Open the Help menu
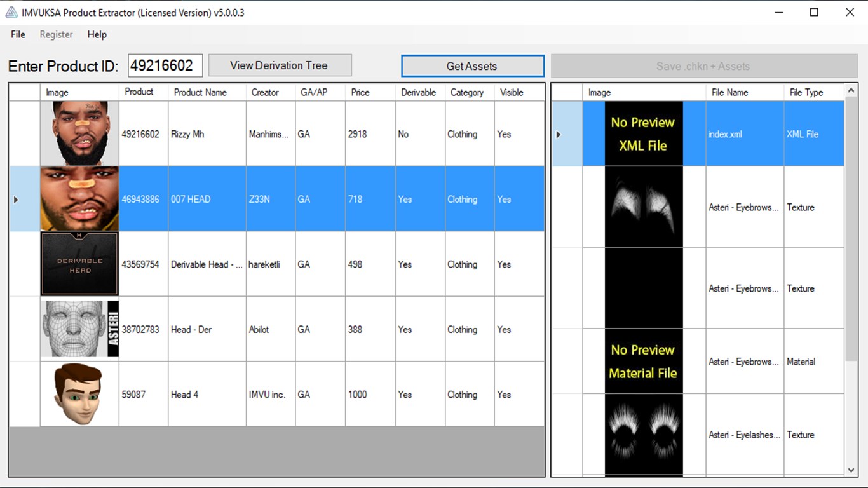 tap(97, 34)
